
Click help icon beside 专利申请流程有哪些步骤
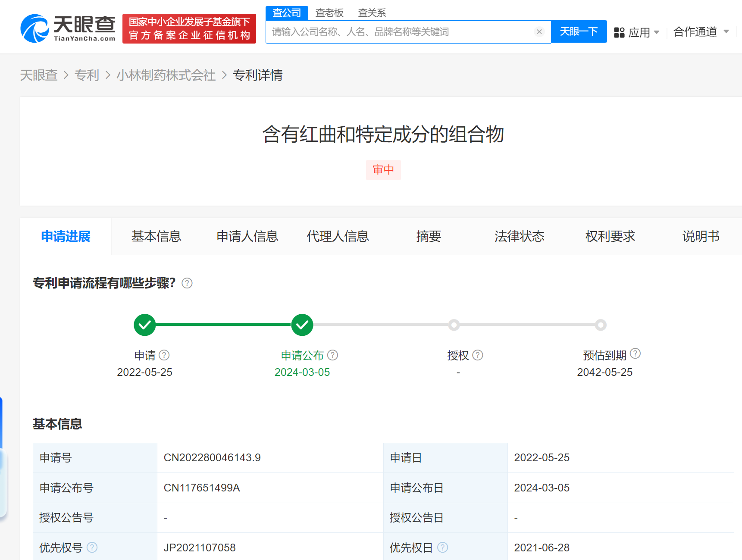click(x=187, y=283)
